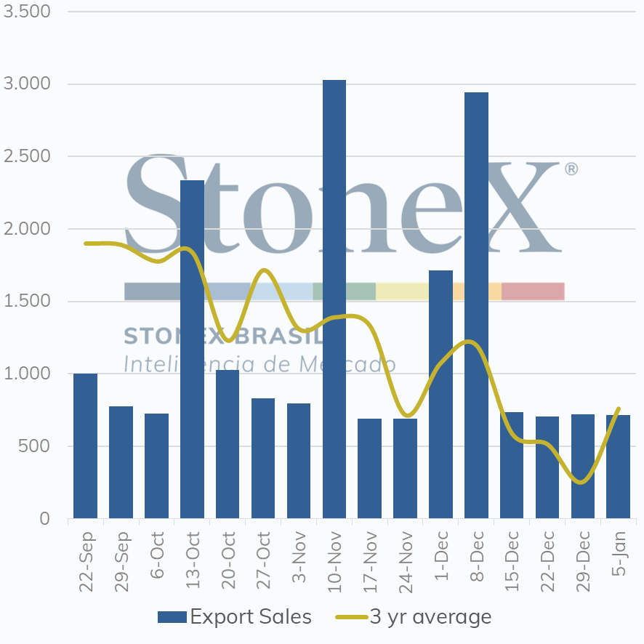Click the 1-Dec x-axis label
The height and width of the screenshot is (644, 644).
coord(441,556)
